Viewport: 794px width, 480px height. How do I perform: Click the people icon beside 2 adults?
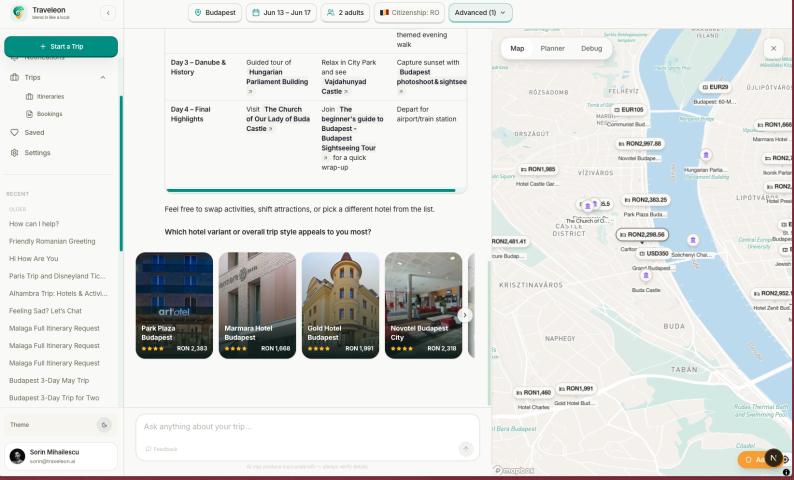pyautogui.click(x=331, y=13)
